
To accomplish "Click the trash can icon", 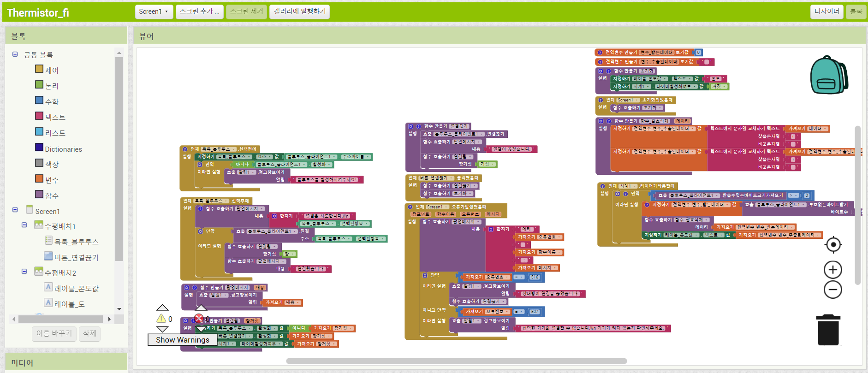I will point(828,330).
